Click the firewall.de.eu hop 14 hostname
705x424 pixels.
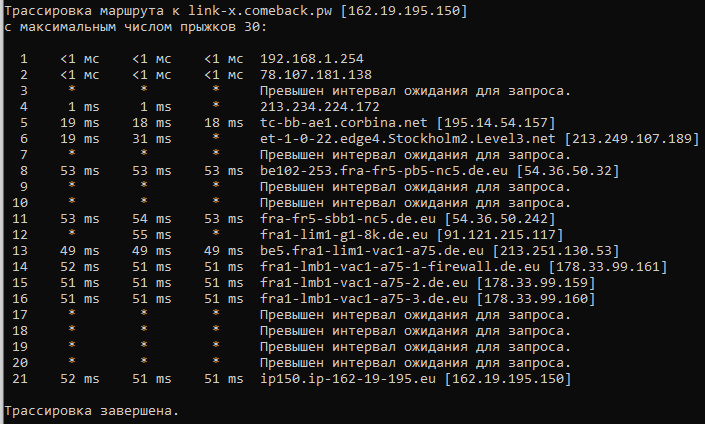point(400,267)
